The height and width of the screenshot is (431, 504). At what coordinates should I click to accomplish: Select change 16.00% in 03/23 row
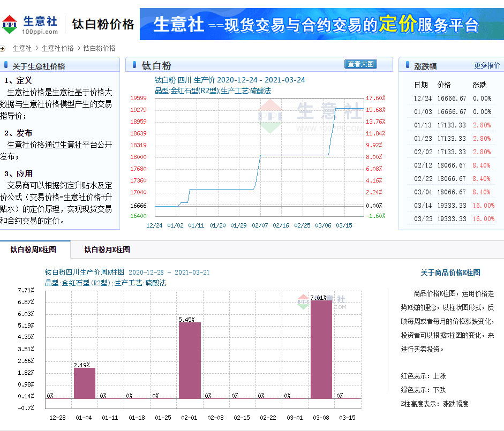click(x=484, y=219)
